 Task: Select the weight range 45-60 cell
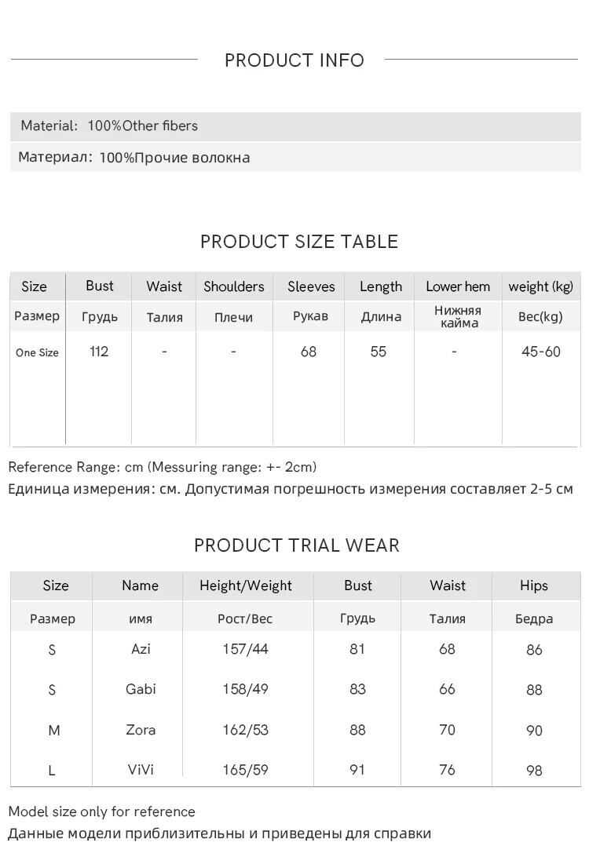point(540,352)
